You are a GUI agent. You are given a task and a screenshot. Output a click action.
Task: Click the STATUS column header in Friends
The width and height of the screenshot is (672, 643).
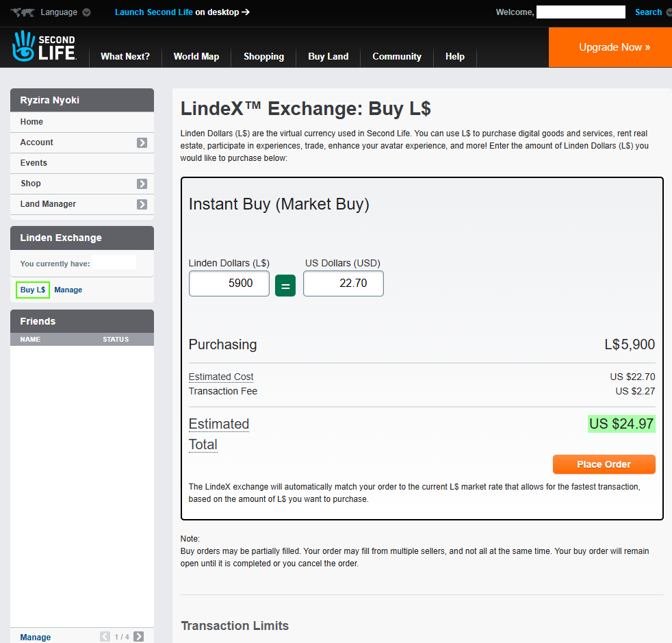[116, 339]
